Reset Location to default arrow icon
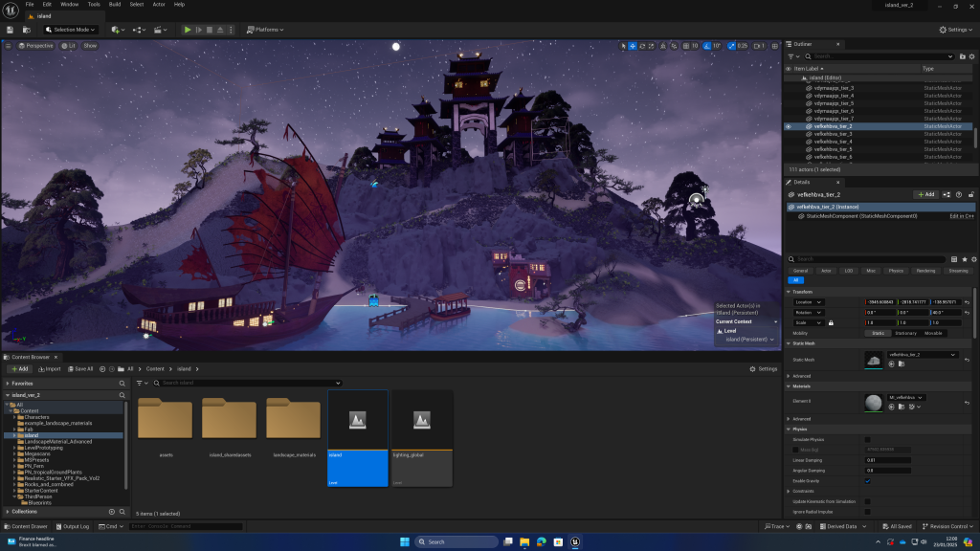 (967, 302)
